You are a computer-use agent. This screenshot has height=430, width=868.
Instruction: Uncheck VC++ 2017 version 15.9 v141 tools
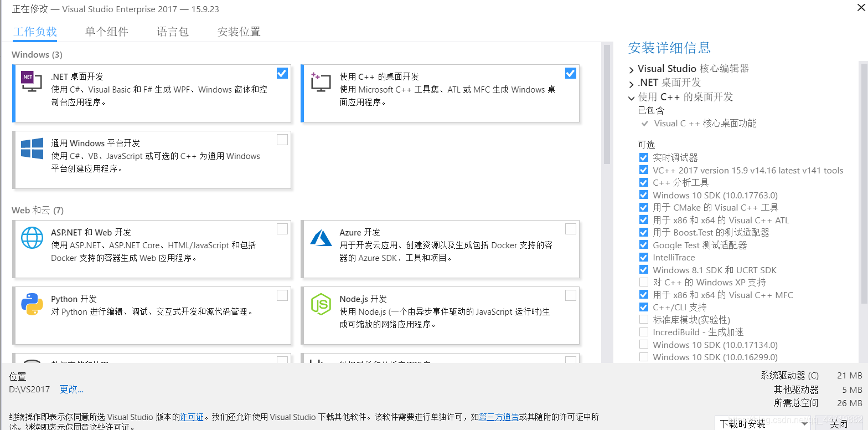pos(643,170)
